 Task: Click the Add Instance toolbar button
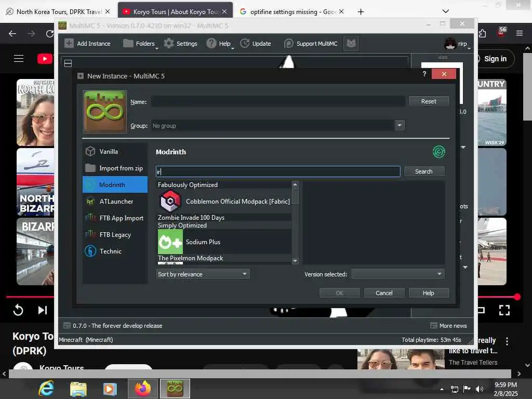tap(87, 44)
